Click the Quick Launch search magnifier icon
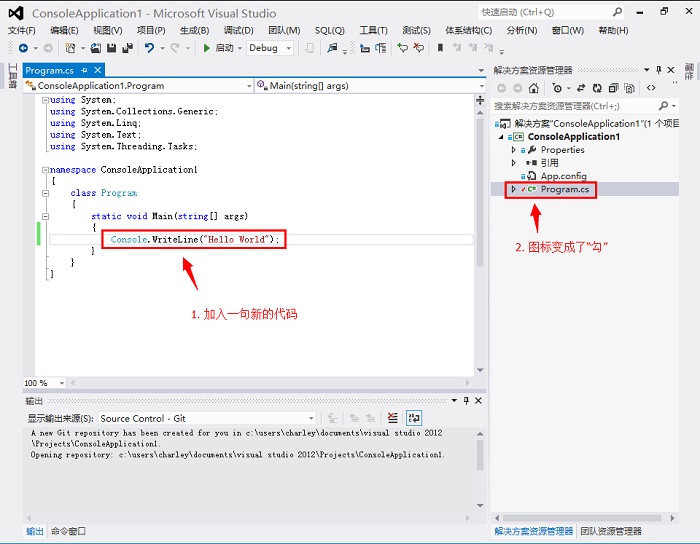The image size is (700, 544). pyautogui.click(x=617, y=12)
